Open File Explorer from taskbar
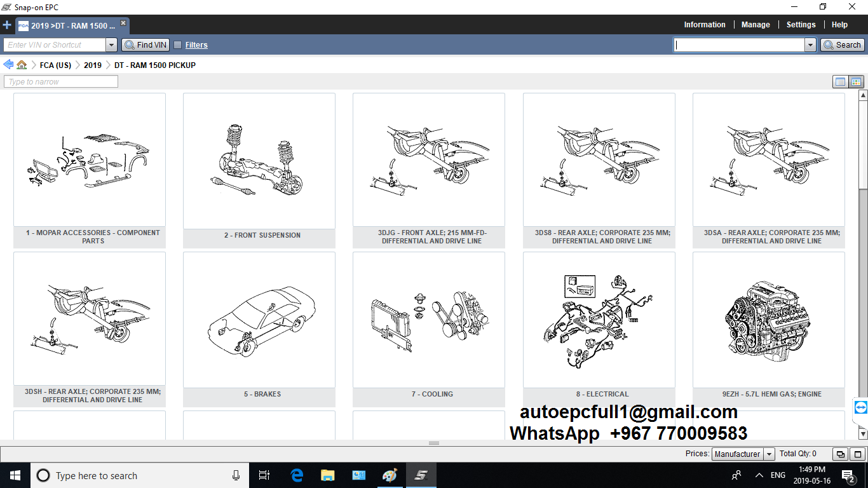868x488 pixels. tap(328, 475)
